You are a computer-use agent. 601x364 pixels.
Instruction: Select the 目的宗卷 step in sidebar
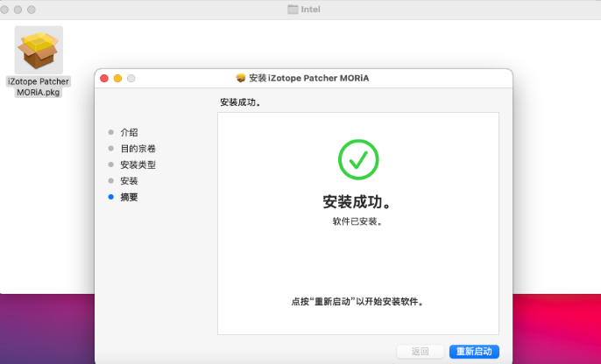(138, 149)
